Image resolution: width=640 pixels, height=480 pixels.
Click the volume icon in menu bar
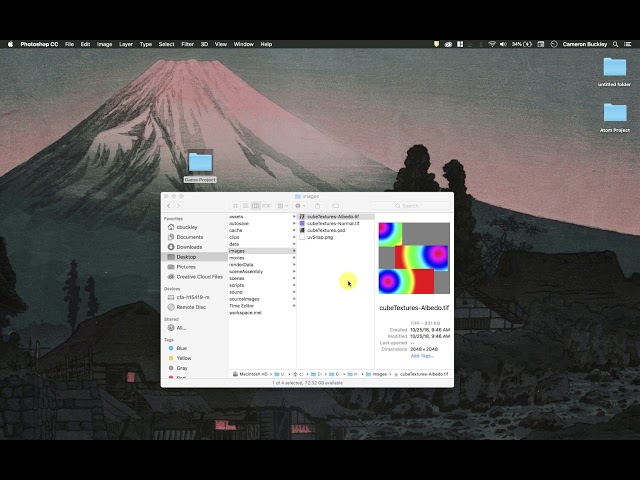[503, 44]
